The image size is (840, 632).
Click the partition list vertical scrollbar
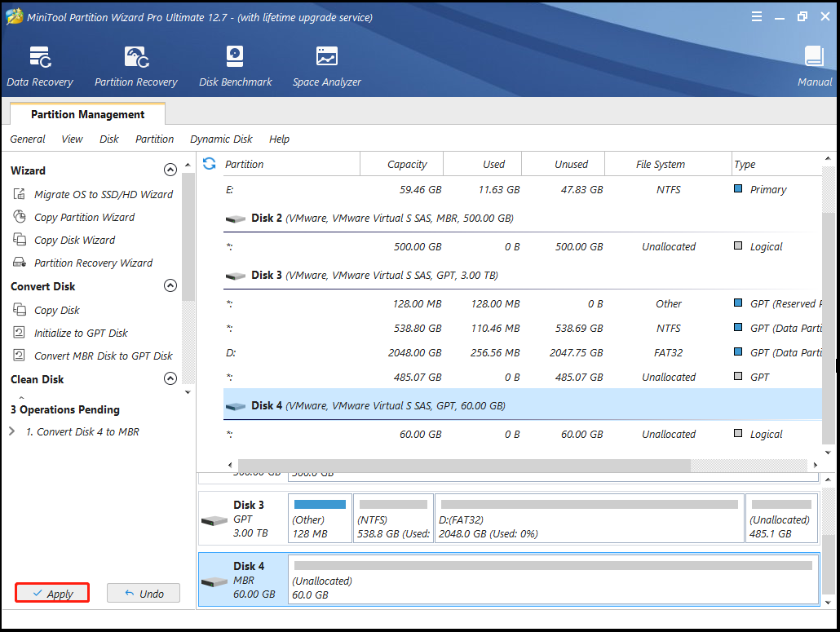[x=829, y=328]
